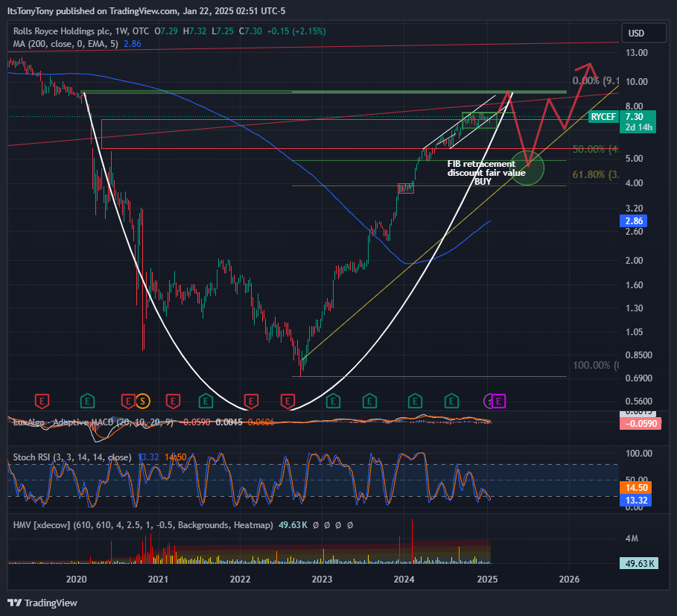Select the RYCEF symbol price label
Viewport: 677px width, 616px height.
(603, 117)
